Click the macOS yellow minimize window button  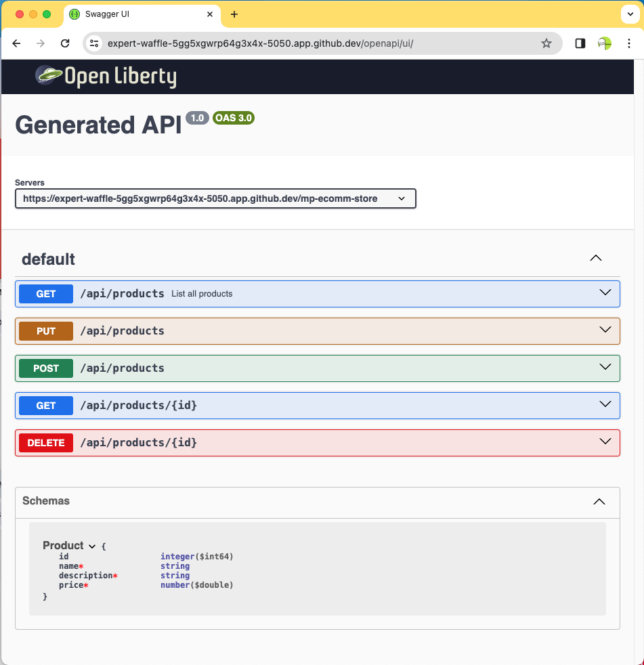(33, 14)
